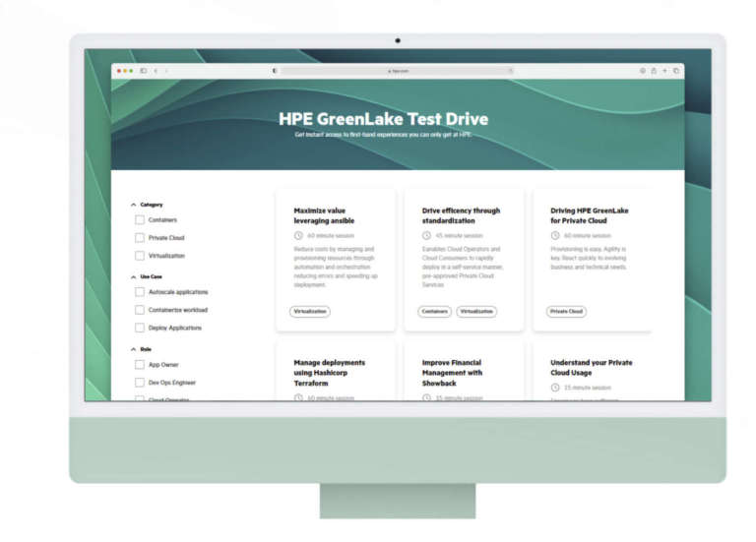Open Maximize value leveraging ansible title
This screenshot has width=756, height=542.
point(324,215)
